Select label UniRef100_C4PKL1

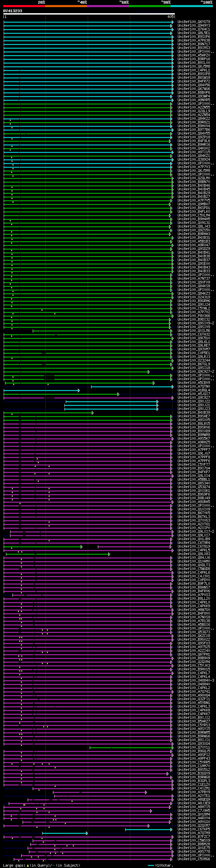(x=194, y=70)
